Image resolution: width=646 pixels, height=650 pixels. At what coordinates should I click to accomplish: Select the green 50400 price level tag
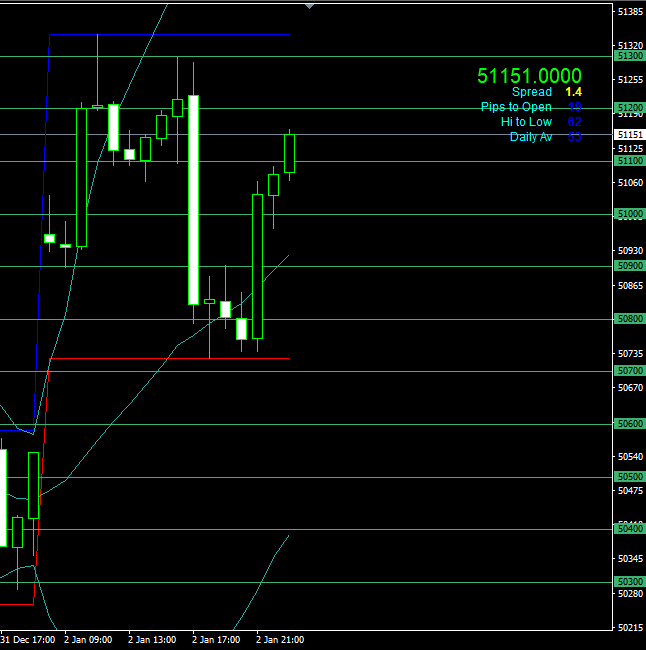tap(630, 529)
